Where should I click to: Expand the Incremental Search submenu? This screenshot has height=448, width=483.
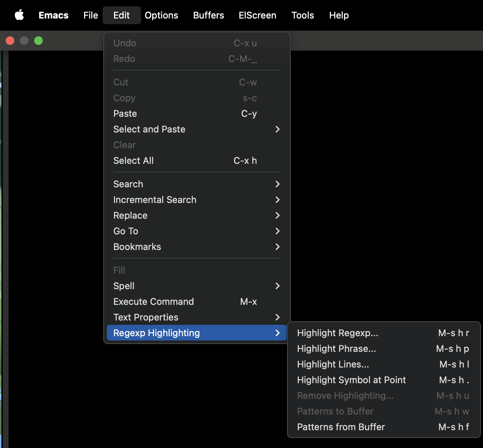(197, 200)
